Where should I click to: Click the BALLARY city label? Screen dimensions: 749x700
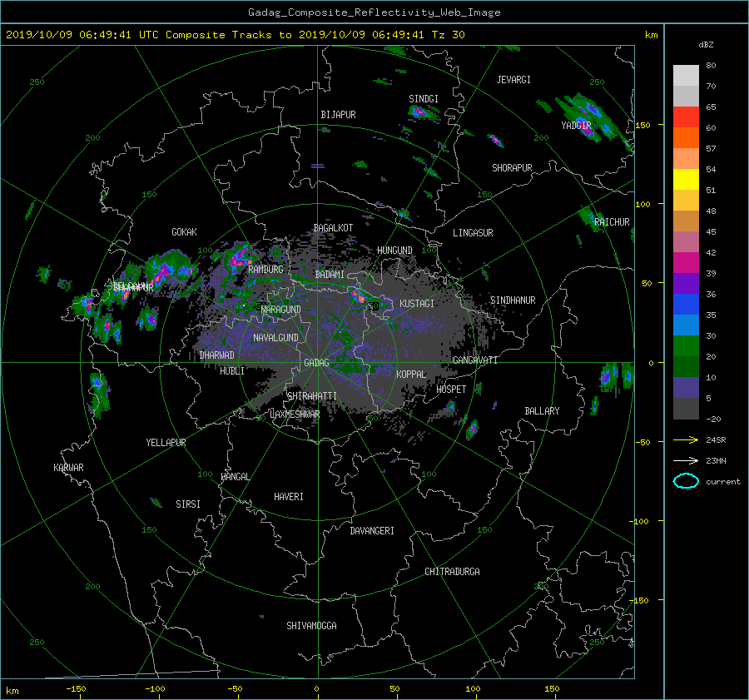[x=542, y=411]
